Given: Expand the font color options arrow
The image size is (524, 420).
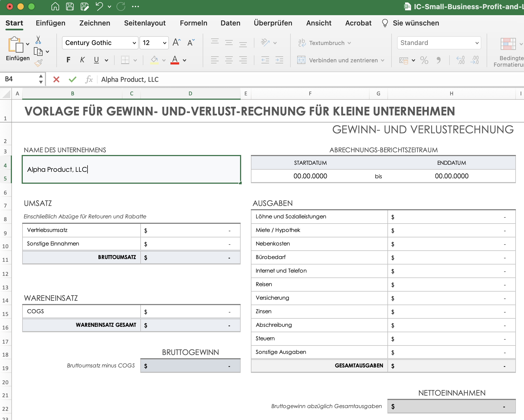Looking at the screenshot, I should click(185, 60).
